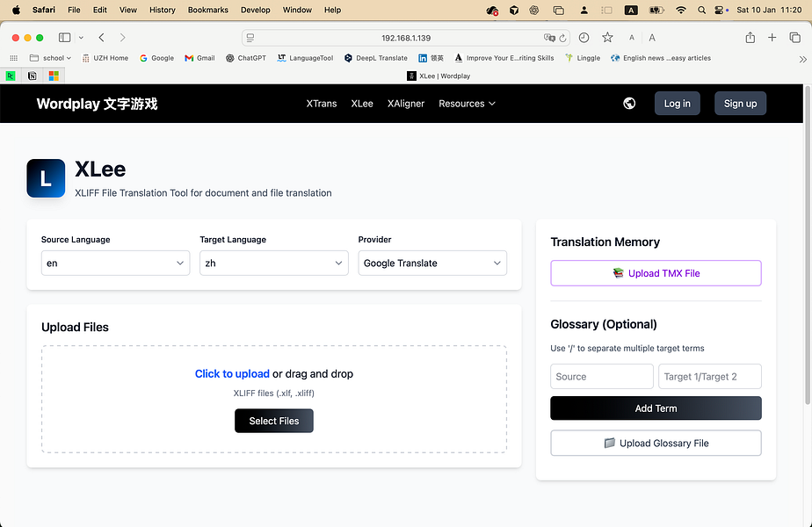Bookmark page with the star icon
The height and width of the screenshot is (527, 812).
tap(607, 37)
